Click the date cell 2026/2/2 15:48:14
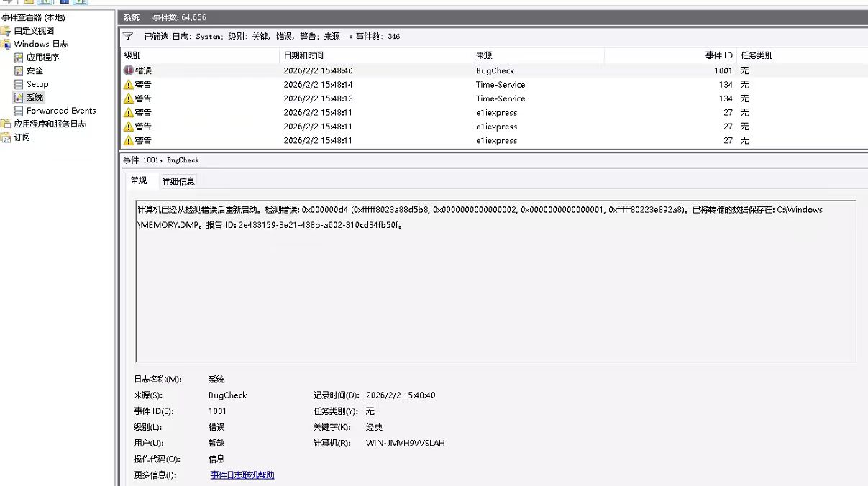The width and height of the screenshot is (868, 486). 319,85
